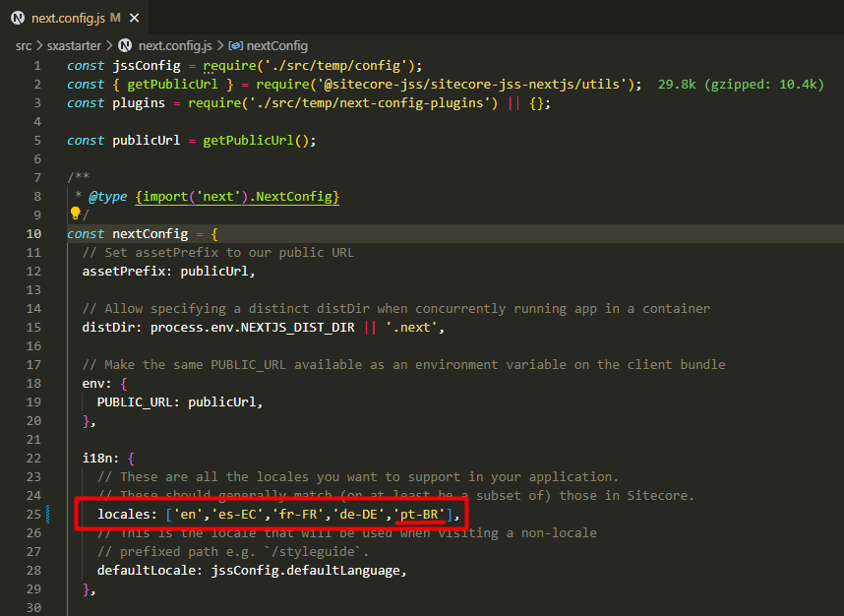Click the './src/temp/next-config-plugins' path

tap(370, 103)
